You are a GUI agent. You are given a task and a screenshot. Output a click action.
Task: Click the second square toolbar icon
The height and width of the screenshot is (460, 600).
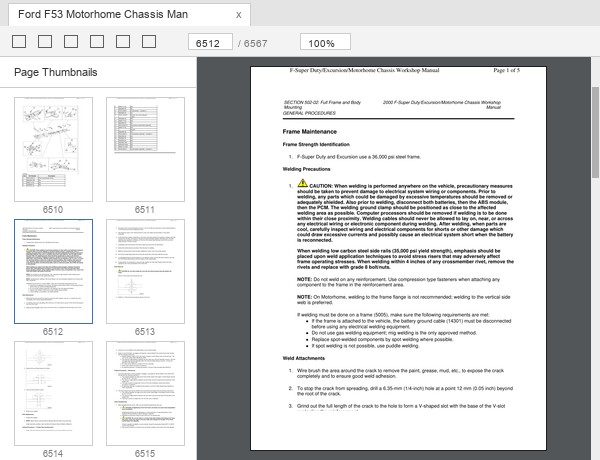coord(45,42)
